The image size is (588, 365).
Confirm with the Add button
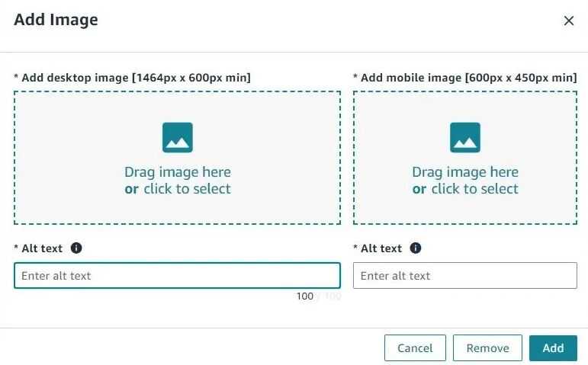click(553, 348)
